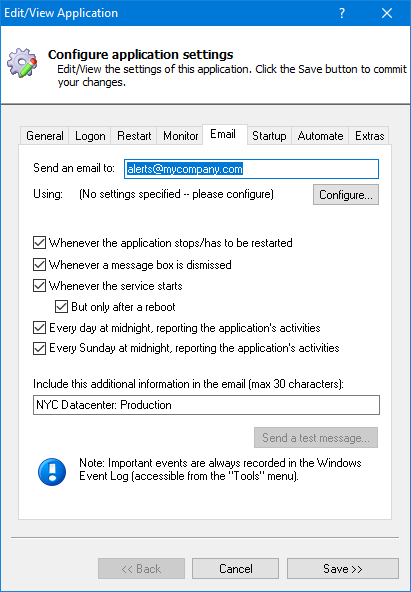Disable 'But only after a reboot'
The width and height of the screenshot is (411, 592).
[61, 307]
